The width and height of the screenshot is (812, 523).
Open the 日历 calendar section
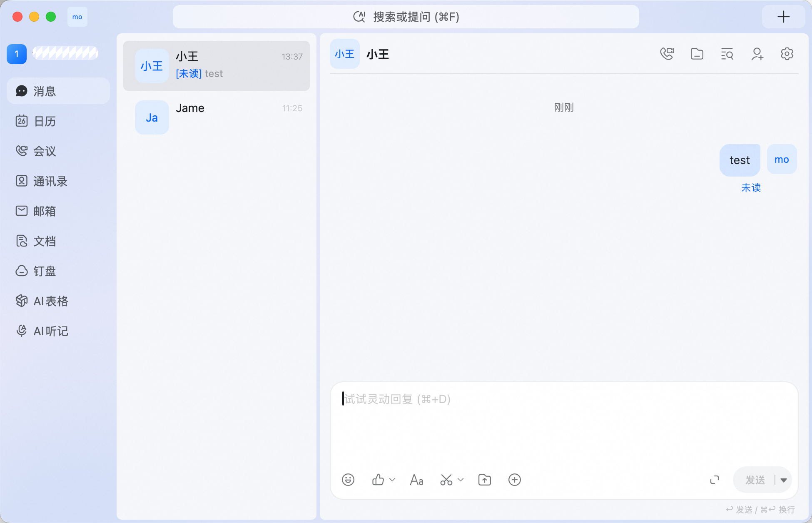(x=58, y=121)
